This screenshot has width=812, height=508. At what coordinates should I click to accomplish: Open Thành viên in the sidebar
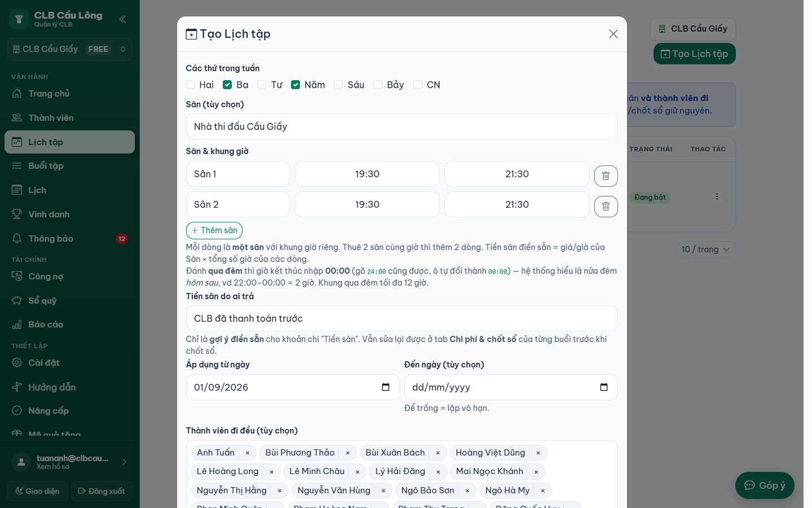[x=70, y=117]
